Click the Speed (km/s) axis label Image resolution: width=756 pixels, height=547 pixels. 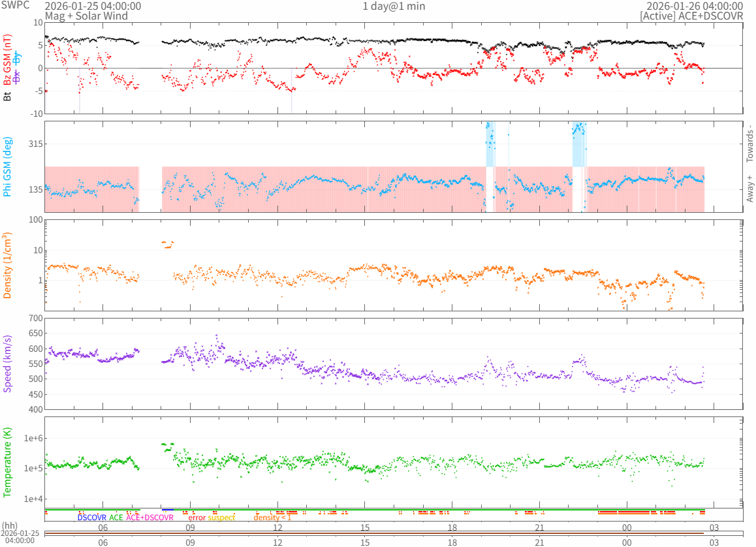click(x=8, y=363)
